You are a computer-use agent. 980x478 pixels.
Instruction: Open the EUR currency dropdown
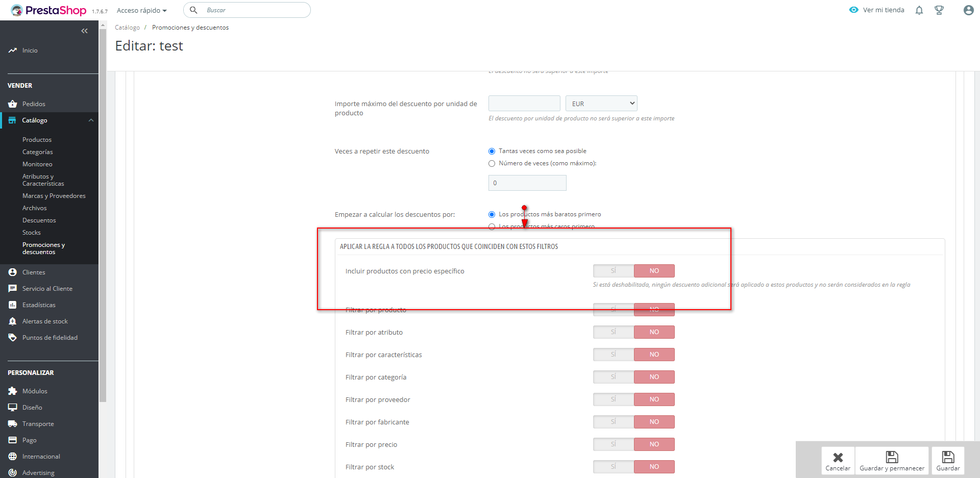(601, 104)
